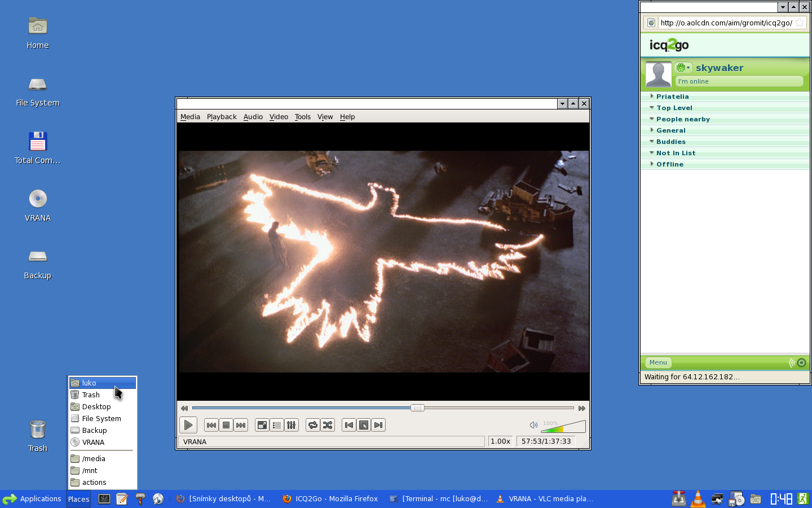Click the Firefox URL address field
The image size is (812, 508).
tap(726, 23)
